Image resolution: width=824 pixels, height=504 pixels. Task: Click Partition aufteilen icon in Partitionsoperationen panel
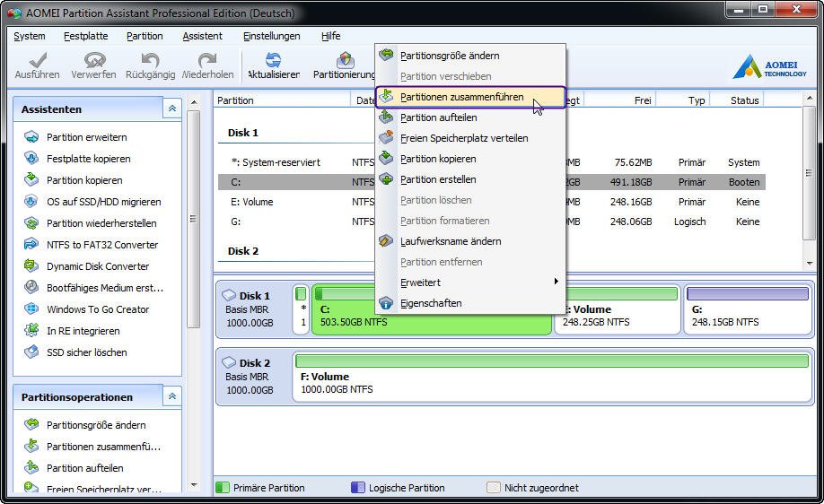pyautogui.click(x=31, y=467)
